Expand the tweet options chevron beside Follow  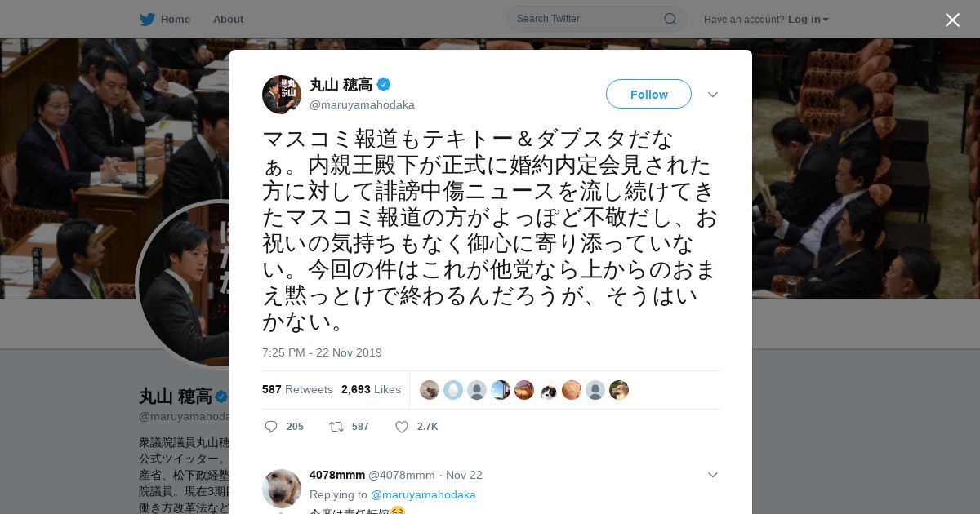point(713,95)
